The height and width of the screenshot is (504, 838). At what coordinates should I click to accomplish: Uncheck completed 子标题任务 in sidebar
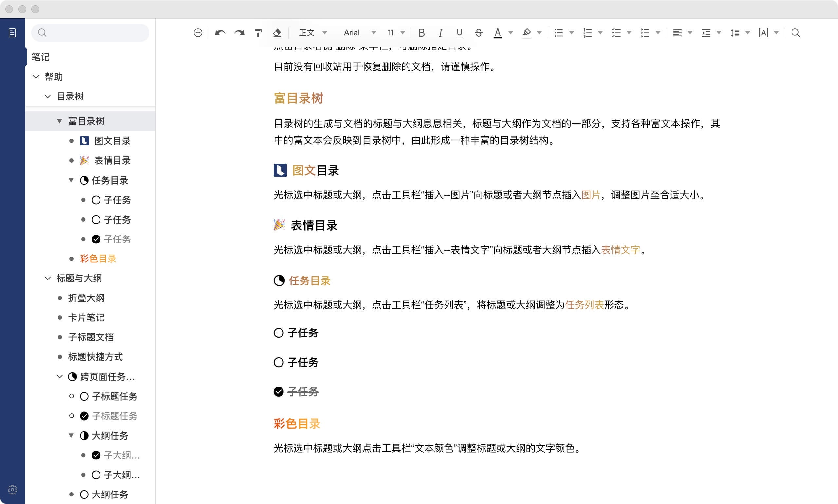[x=84, y=416]
